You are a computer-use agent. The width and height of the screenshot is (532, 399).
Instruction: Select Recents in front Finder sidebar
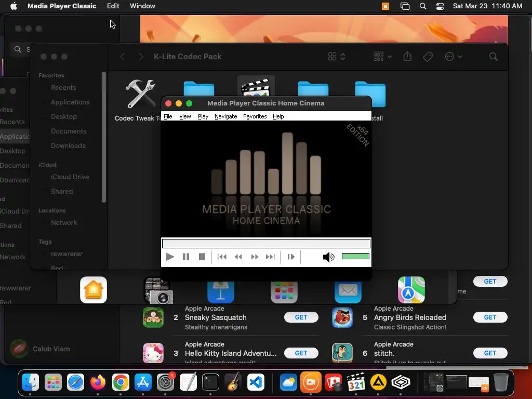coord(63,87)
